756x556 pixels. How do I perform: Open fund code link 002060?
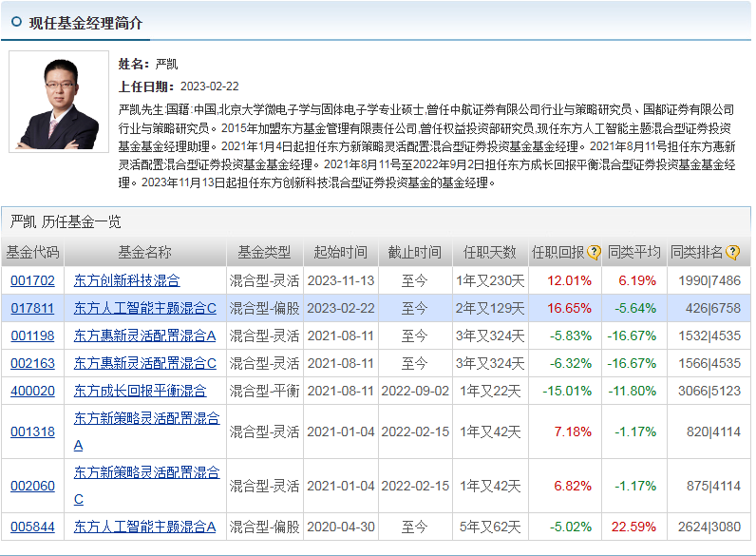[33, 486]
